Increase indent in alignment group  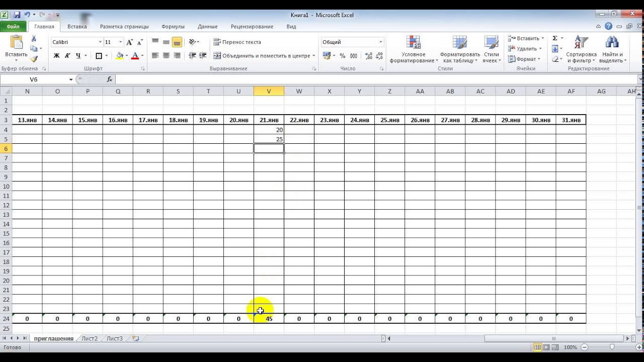click(203, 56)
